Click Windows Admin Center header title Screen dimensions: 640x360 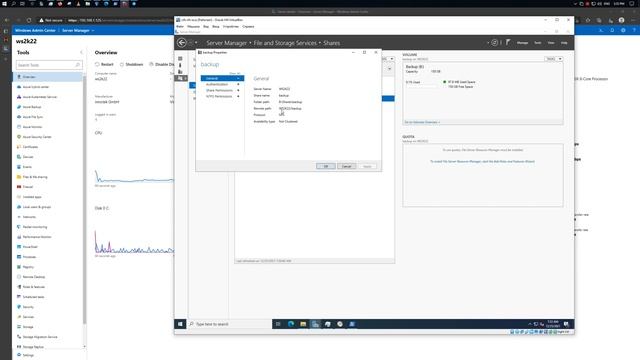point(35,31)
